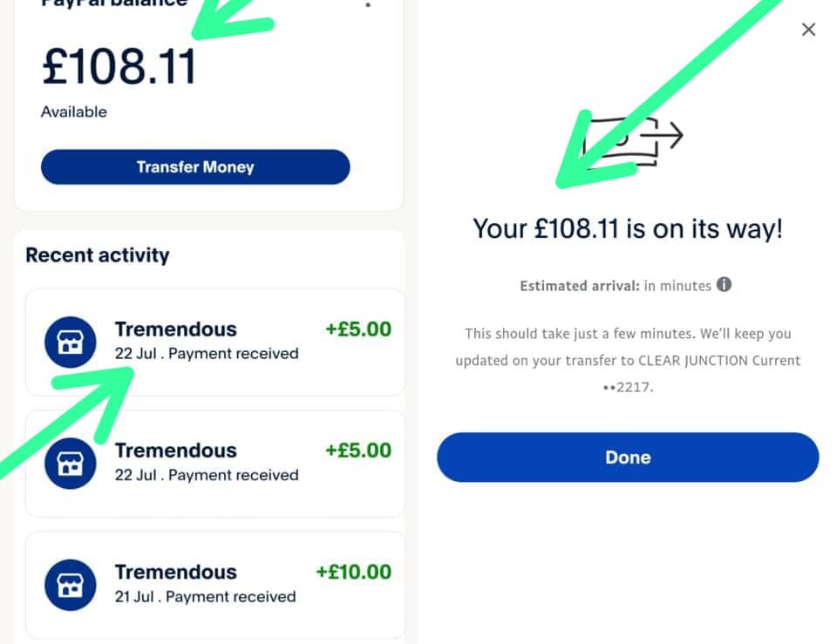This screenshot has height=644, width=837.
Task: Open the Tremendous payment titled on 21 Jul
Action: tap(175, 572)
